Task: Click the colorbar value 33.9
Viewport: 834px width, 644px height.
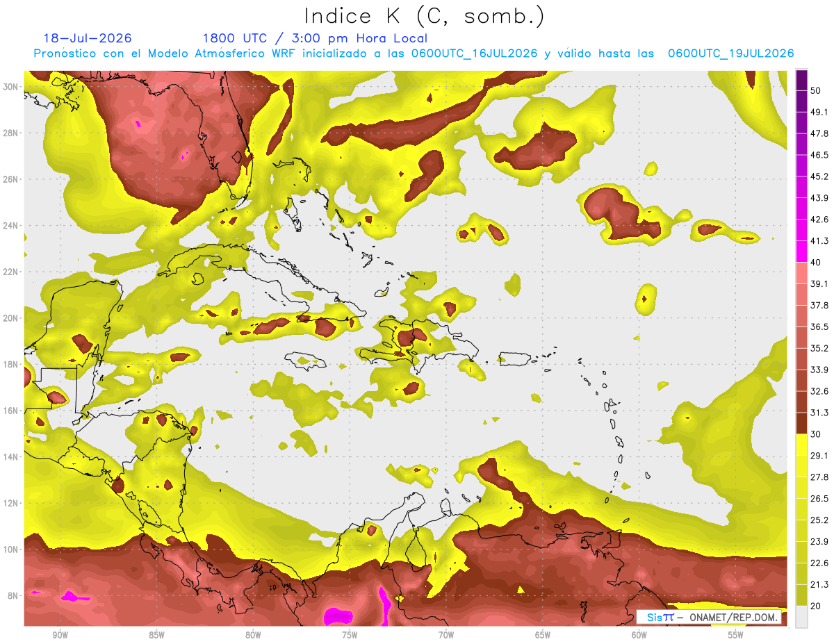Action: 819,370
